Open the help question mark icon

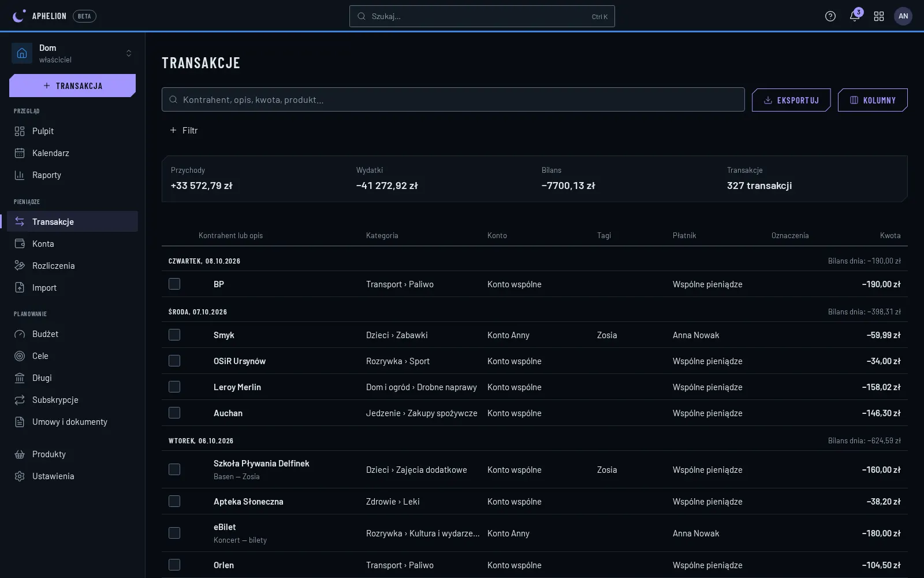(x=830, y=16)
